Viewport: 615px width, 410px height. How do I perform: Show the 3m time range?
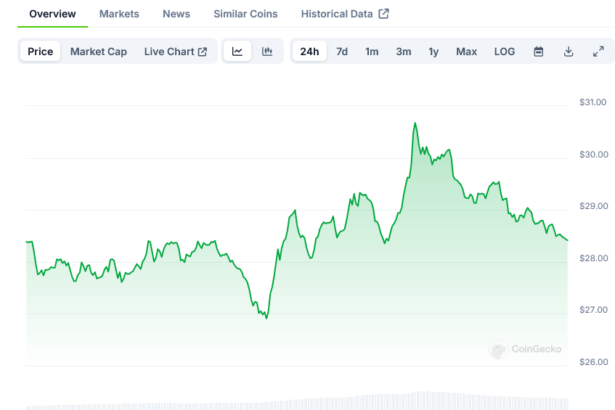[x=403, y=51]
